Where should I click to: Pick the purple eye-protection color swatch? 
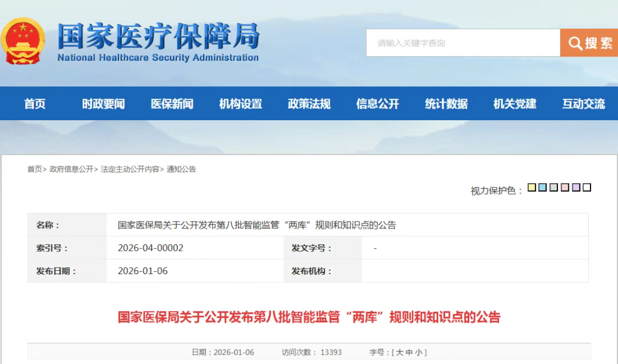click(x=576, y=188)
